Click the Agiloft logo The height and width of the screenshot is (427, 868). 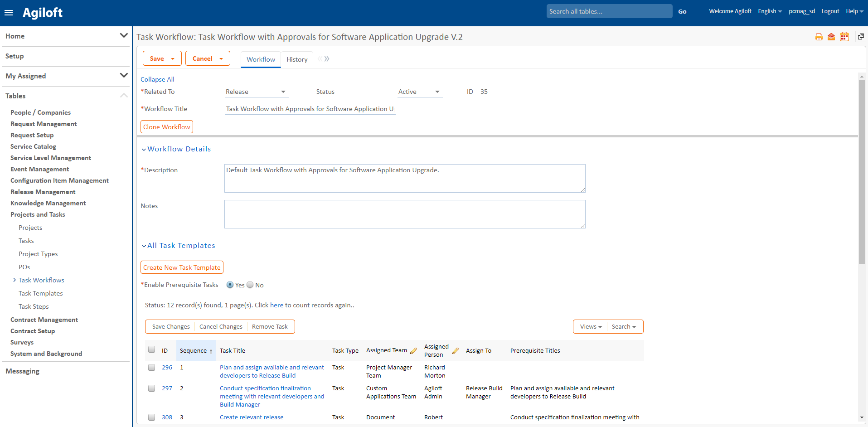point(43,13)
